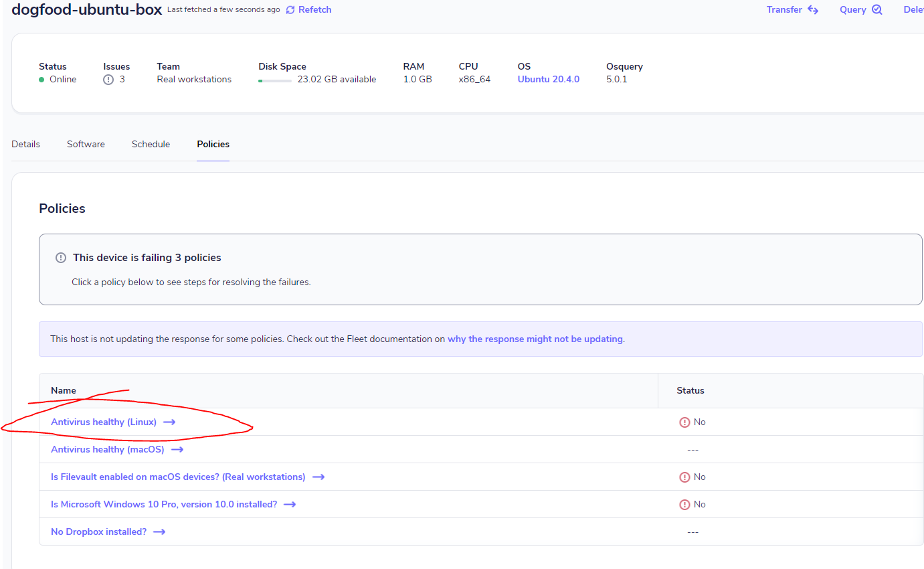Open the Schedule tab
Screen dimensions: 924x569
(151, 144)
